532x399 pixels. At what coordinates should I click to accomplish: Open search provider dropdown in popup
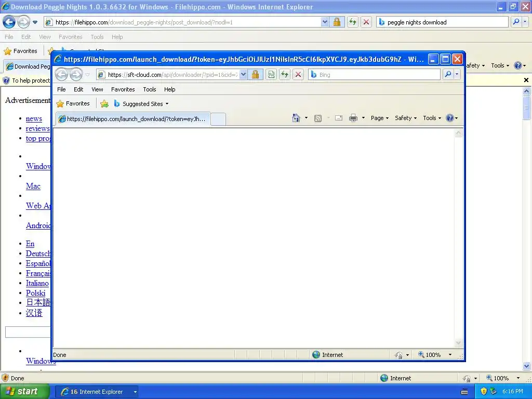point(457,74)
